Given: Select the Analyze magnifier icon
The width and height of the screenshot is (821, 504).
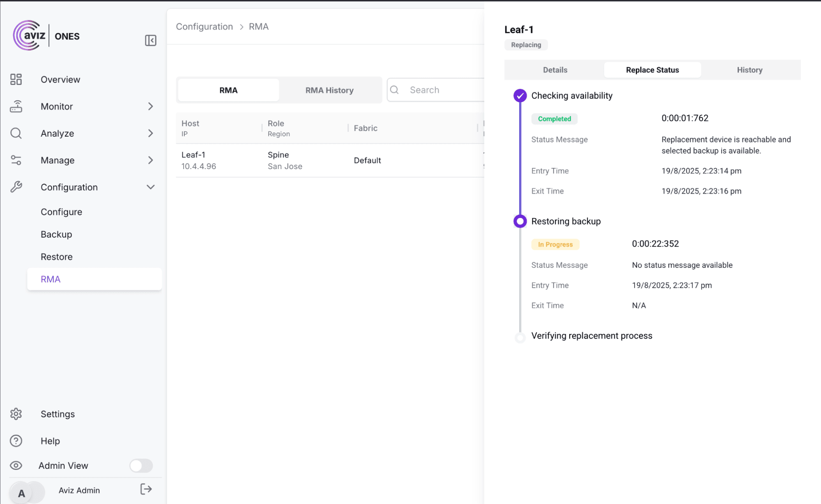Looking at the screenshot, I should (16, 133).
